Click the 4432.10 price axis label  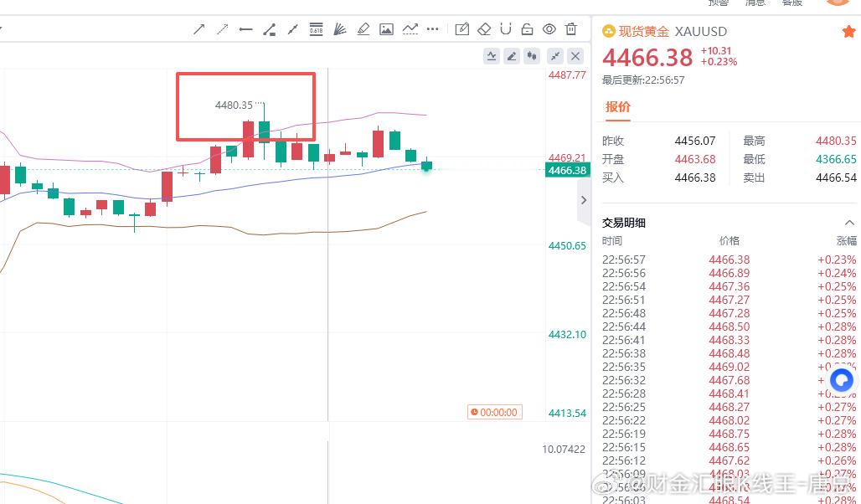567,334
